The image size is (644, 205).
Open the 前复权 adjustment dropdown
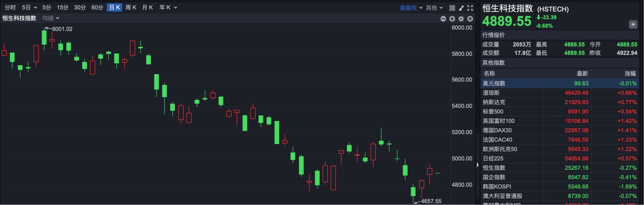(411, 8)
